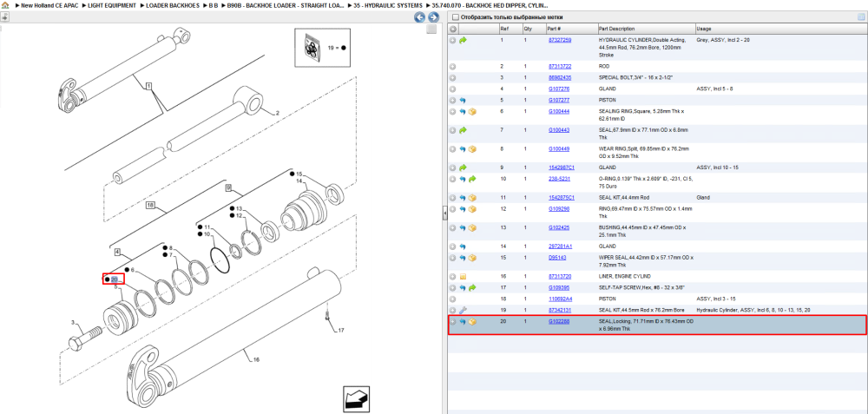Click the text 'ASSY, Incl 10 - 15'
This screenshot has height=414, width=868.
coord(718,168)
